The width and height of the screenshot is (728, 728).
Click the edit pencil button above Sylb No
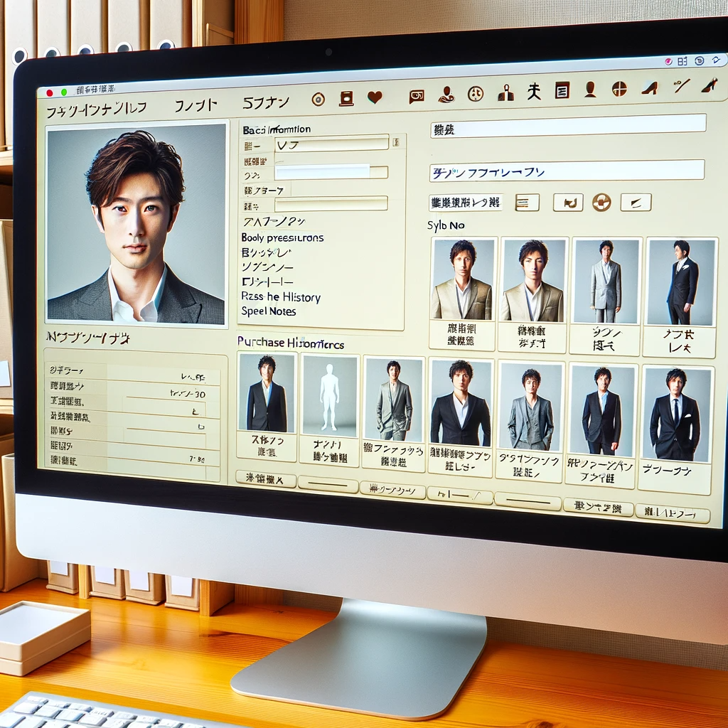coord(636,203)
